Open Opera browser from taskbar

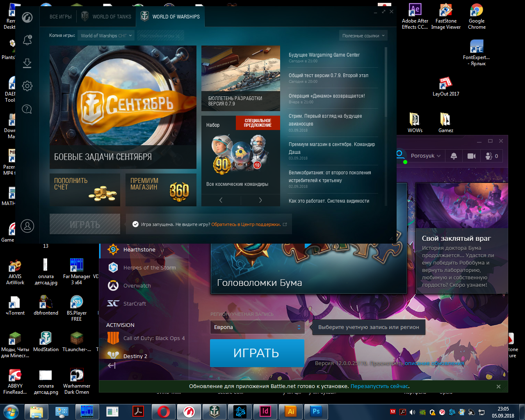164,411
